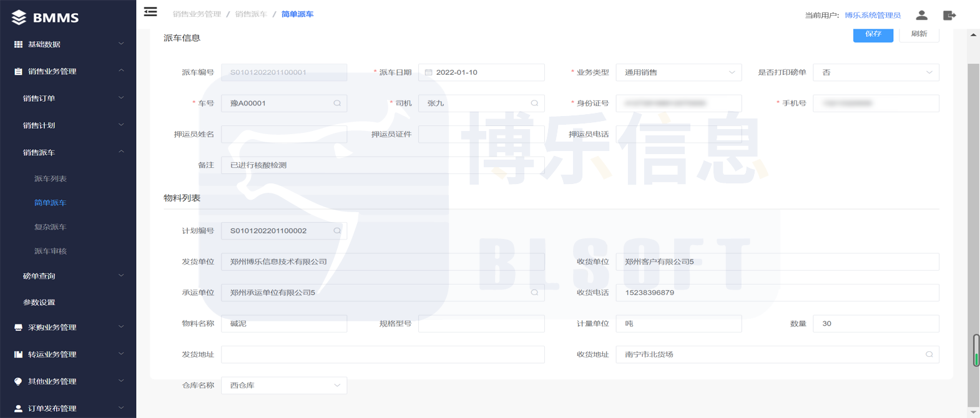Click the BMMS logo icon

point(19,17)
